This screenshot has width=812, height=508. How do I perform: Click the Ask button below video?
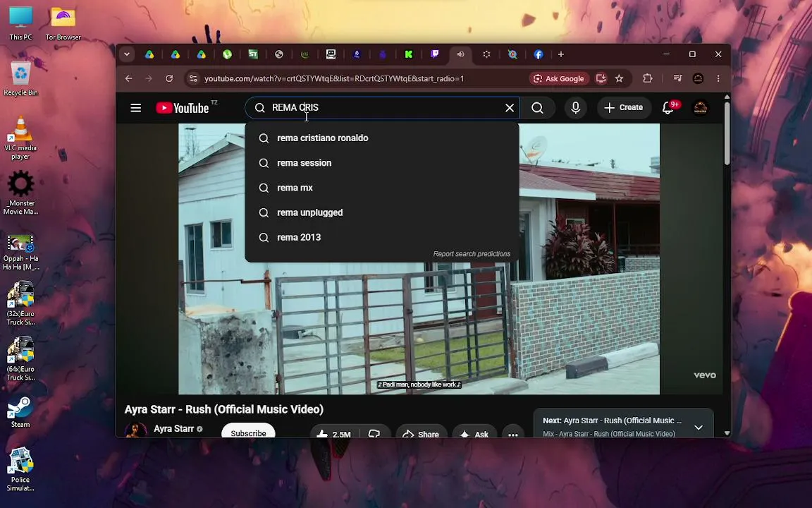[x=474, y=433]
